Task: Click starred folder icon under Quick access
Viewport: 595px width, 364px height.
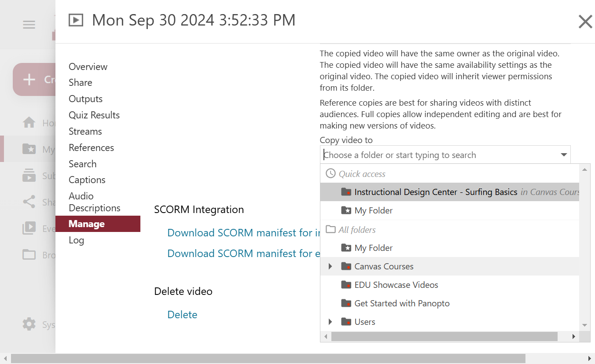Action: tap(346, 210)
